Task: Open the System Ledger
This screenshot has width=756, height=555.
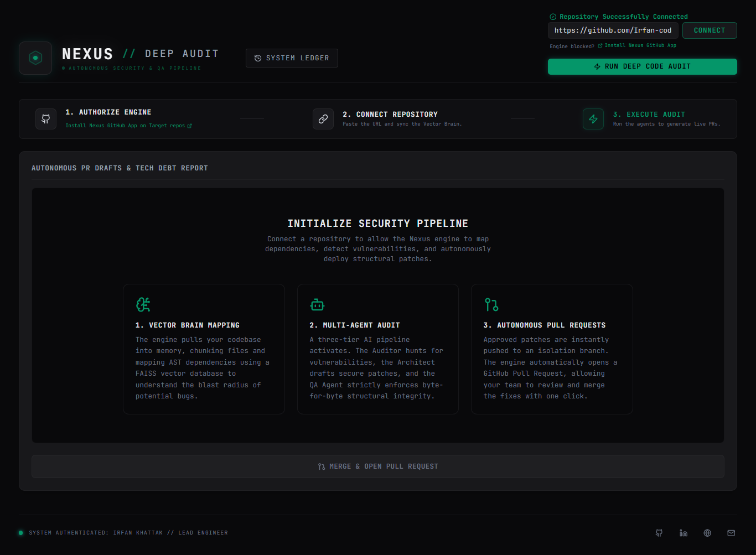Action: 292,58
